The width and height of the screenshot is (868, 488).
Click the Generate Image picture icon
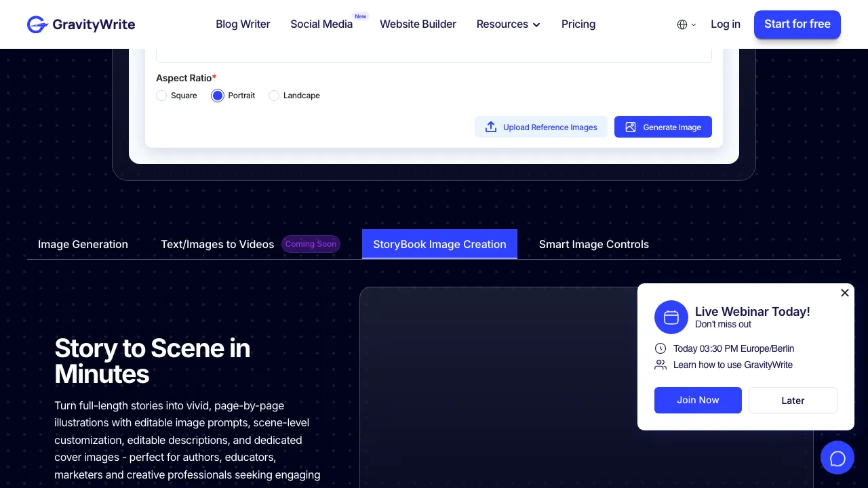pyautogui.click(x=631, y=127)
